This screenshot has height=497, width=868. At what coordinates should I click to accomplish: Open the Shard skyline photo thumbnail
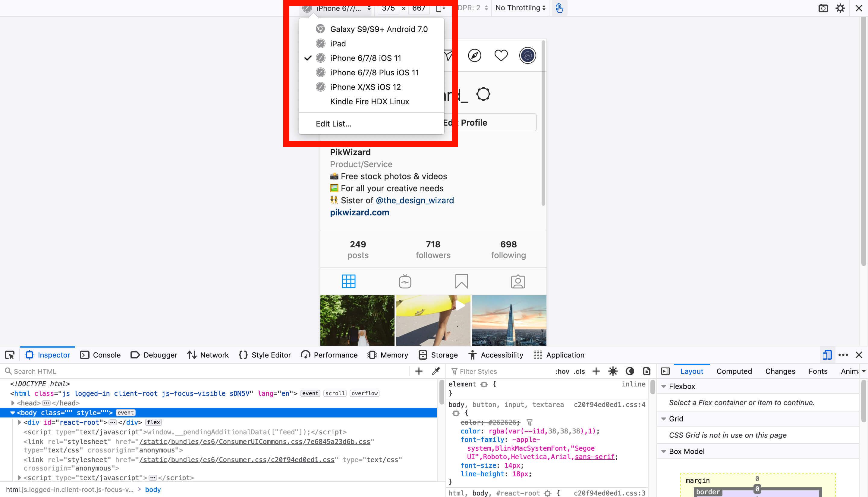pos(509,320)
